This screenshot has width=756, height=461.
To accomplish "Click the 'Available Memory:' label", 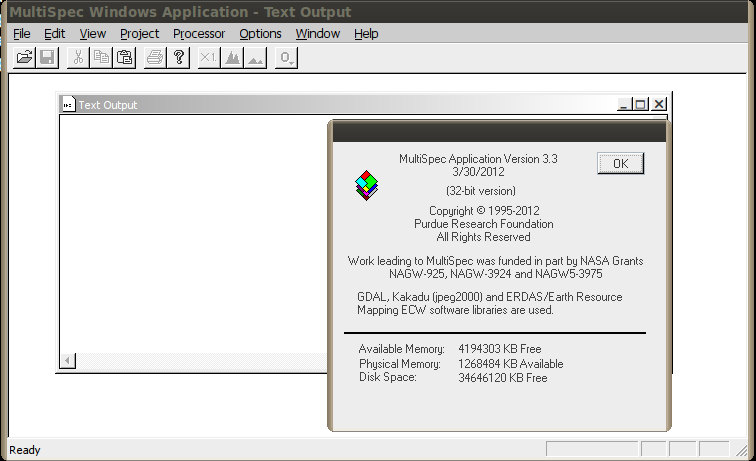I will [402, 349].
